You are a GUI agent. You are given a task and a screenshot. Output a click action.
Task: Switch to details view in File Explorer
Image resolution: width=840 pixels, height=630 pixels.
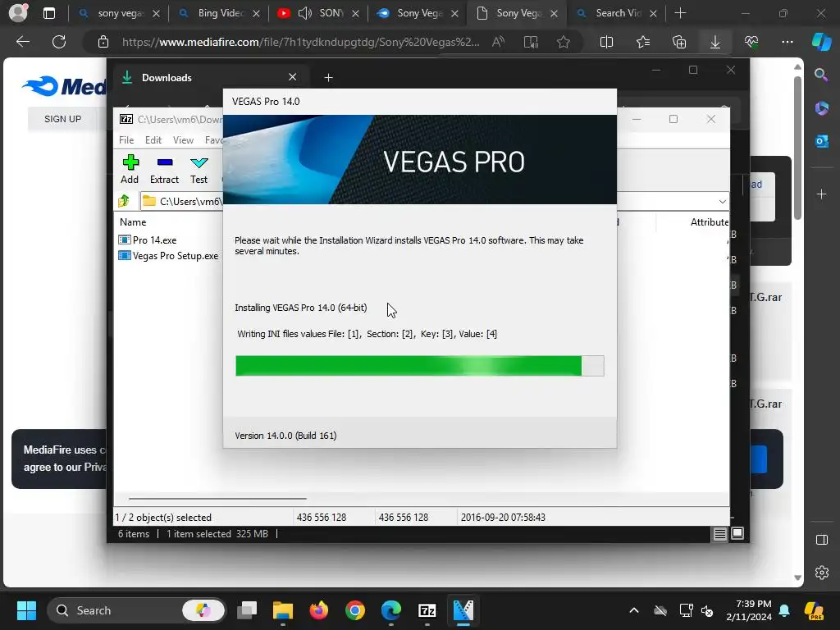pos(719,533)
